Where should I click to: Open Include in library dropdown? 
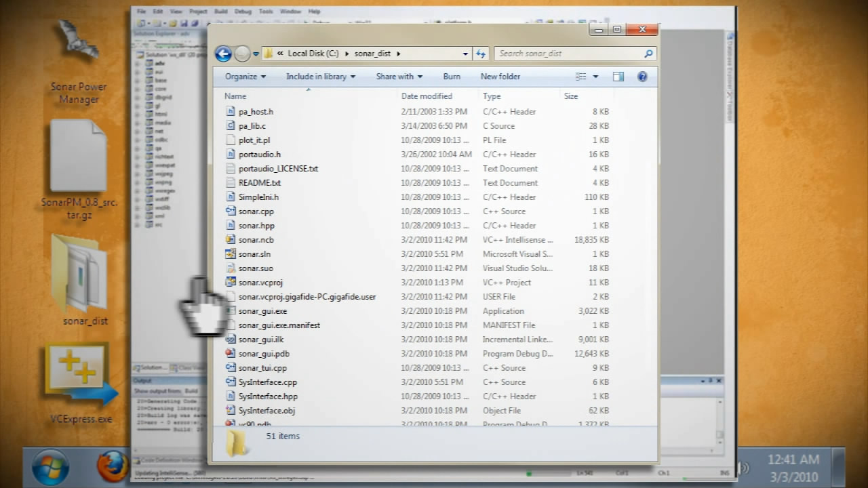pyautogui.click(x=320, y=77)
